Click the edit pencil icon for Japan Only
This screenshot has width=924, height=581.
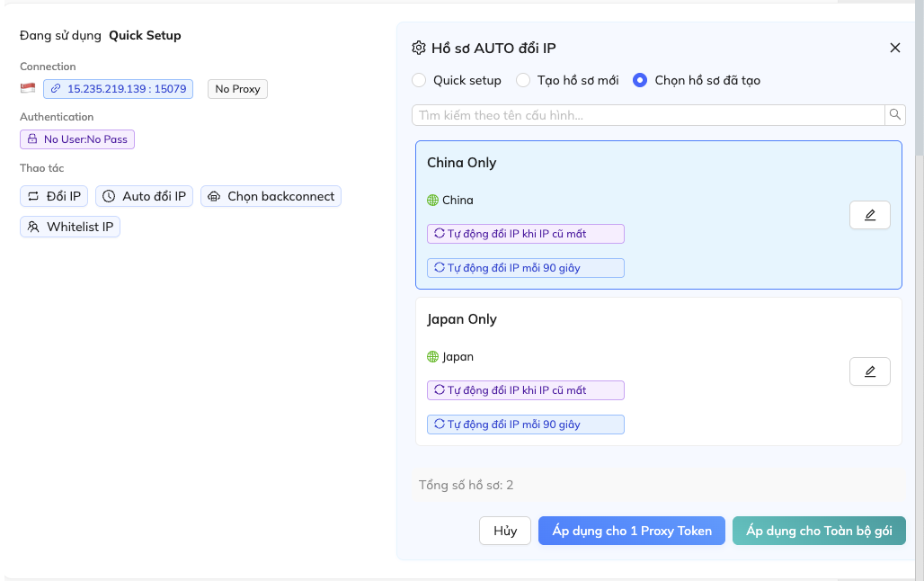869,371
